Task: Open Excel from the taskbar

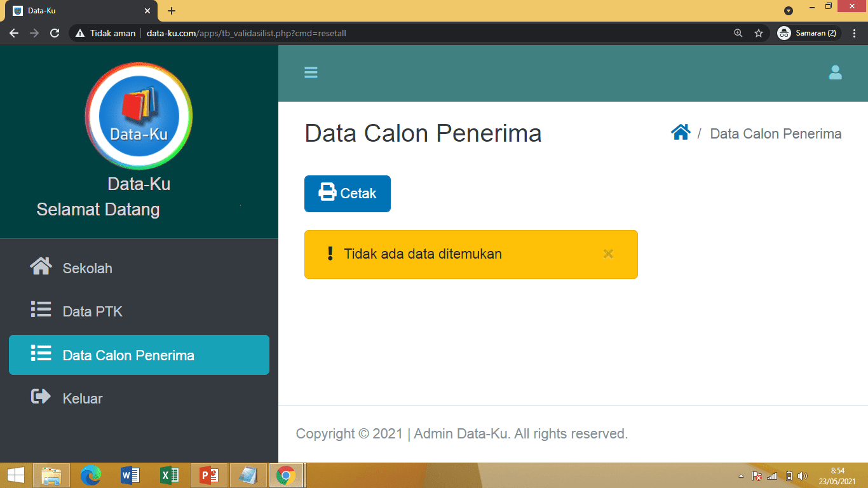Action: 169,475
